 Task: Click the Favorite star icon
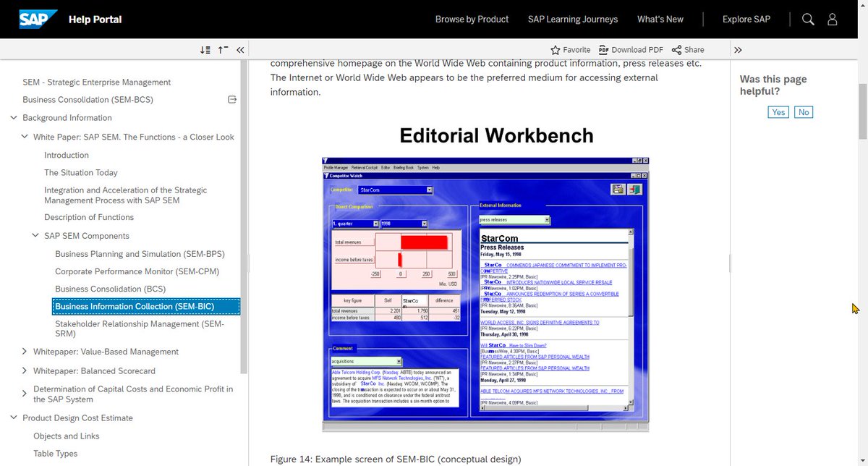555,50
